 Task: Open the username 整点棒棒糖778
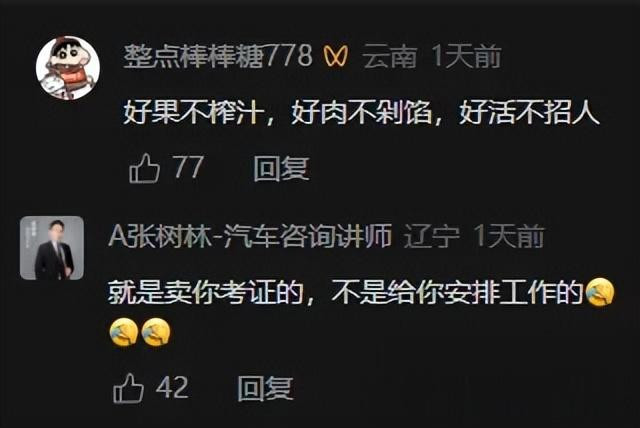click(x=218, y=56)
